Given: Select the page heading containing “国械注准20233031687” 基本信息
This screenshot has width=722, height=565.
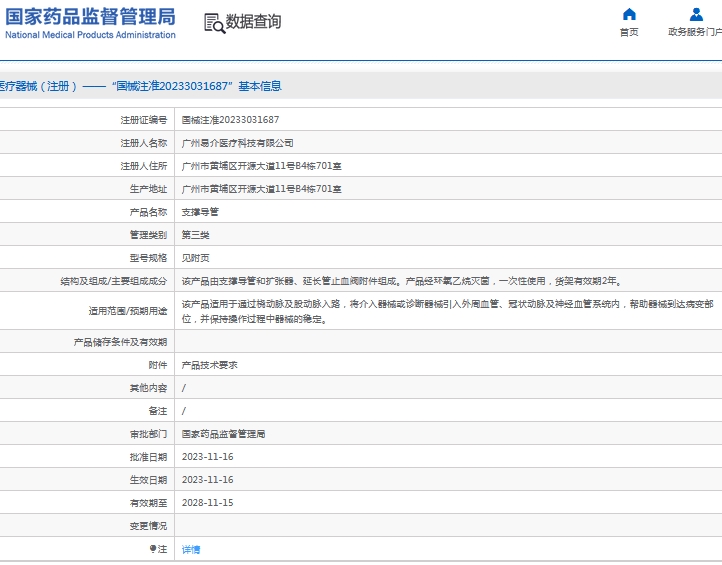Looking at the screenshot, I should 140,86.
